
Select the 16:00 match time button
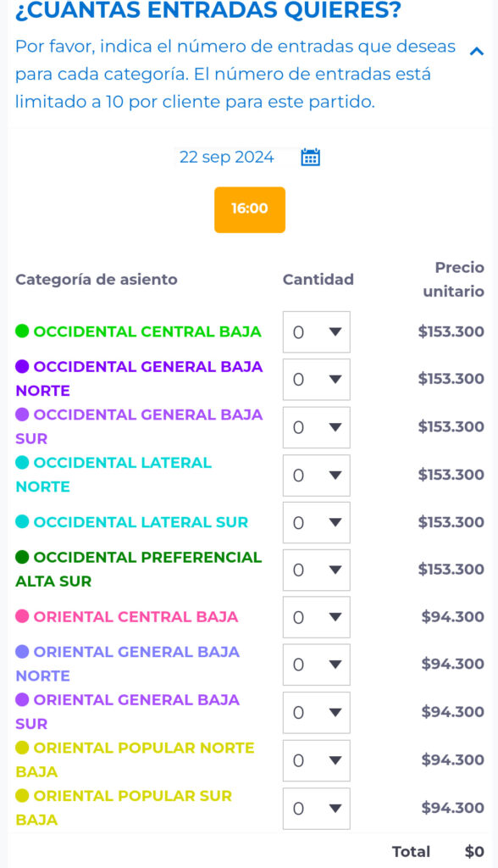click(250, 210)
